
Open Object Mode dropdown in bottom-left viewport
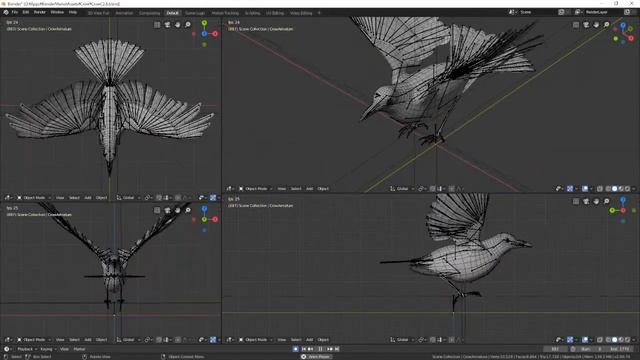click(x=34, y=340)
